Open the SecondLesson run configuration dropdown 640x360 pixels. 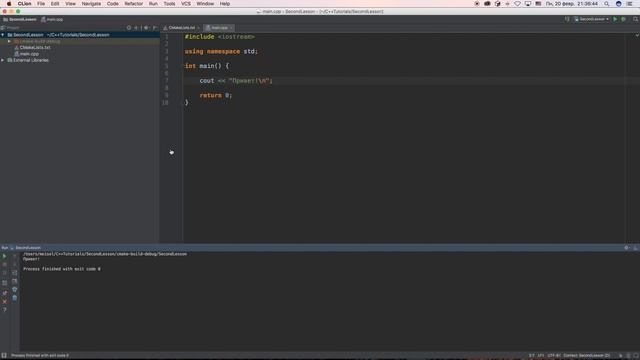pos(592,19)
